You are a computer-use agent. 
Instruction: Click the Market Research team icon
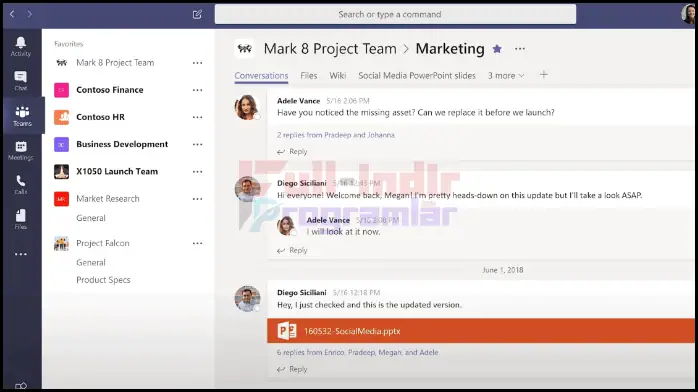point(61,199)
